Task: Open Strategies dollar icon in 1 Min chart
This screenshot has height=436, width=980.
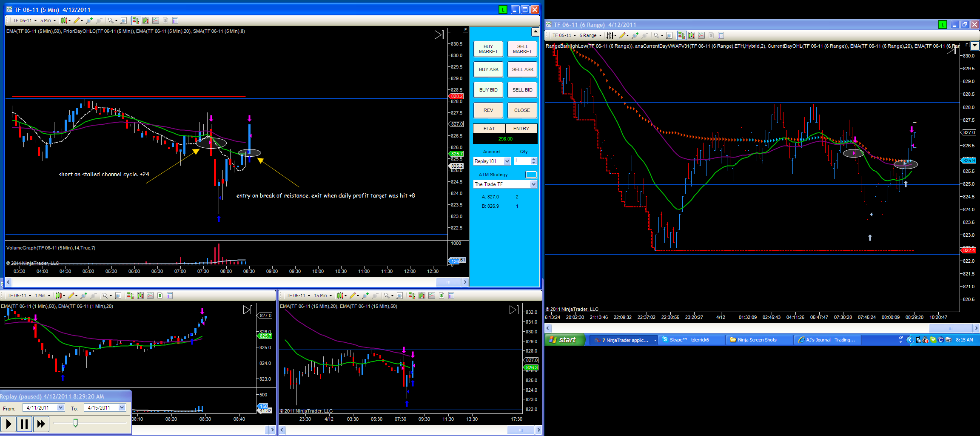Action: pos(160,295)
